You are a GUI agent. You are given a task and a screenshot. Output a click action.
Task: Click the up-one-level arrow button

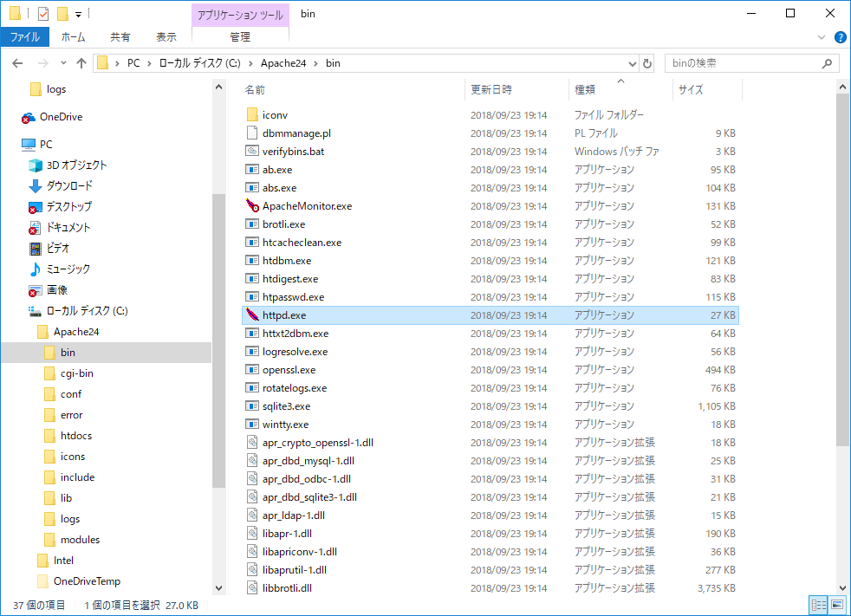tap(81, 63)
